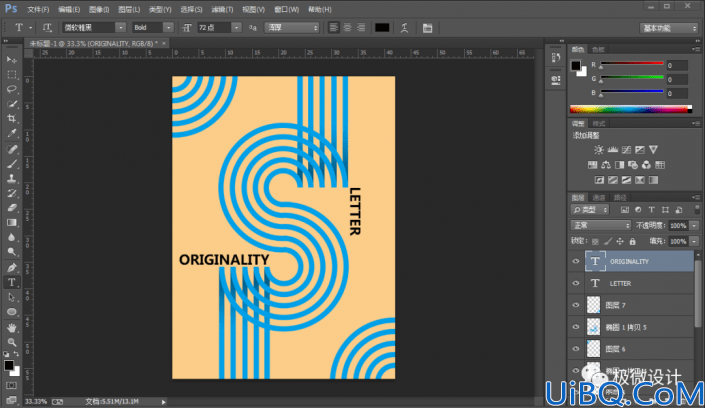705x408 pixels.
Task: Left-align the text
Action: (x=333, y=28)
